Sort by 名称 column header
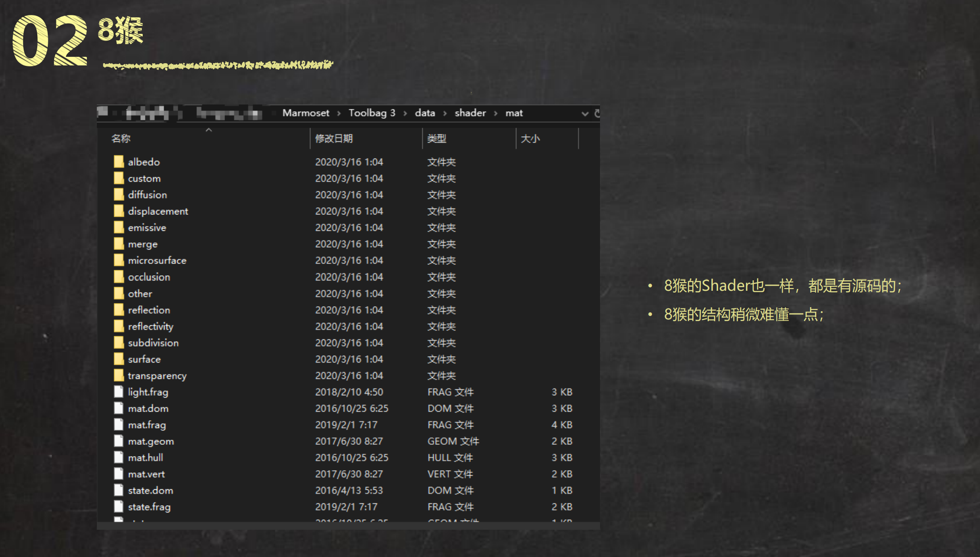This screenshot has width=980, height=557. click(121, 139)
